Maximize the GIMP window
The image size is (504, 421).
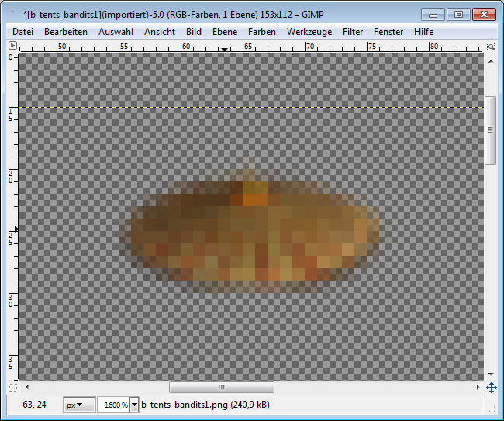coord(459,15)
